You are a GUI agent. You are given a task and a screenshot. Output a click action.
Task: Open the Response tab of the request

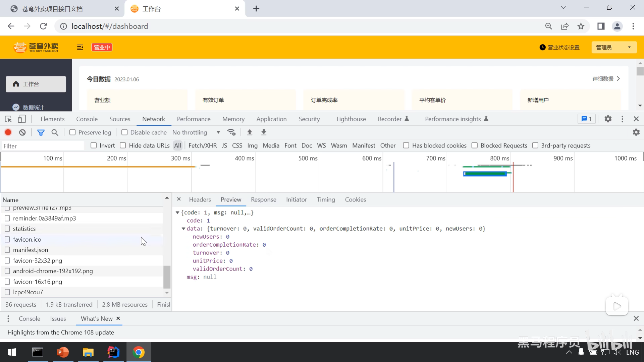[263, 200]
